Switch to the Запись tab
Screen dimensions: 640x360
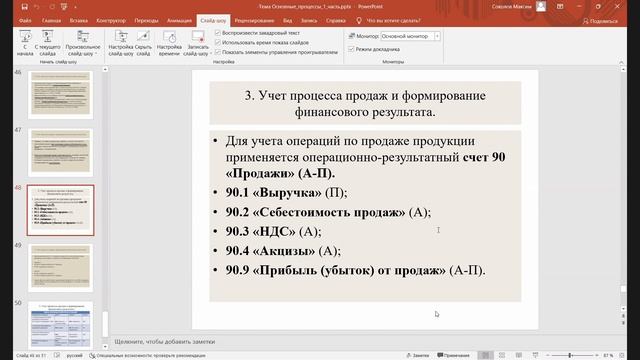tap(309, 20)
